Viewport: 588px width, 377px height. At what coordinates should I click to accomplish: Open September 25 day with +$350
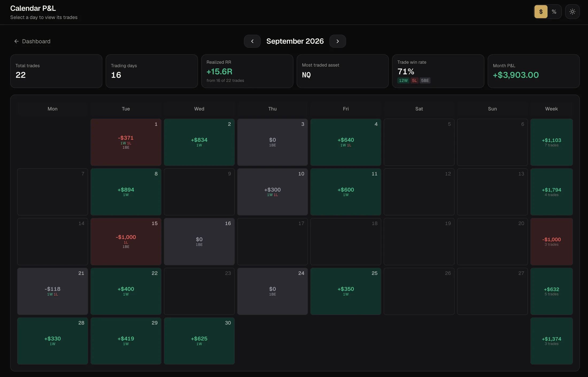pyautogui.click(x=346, y=291)
